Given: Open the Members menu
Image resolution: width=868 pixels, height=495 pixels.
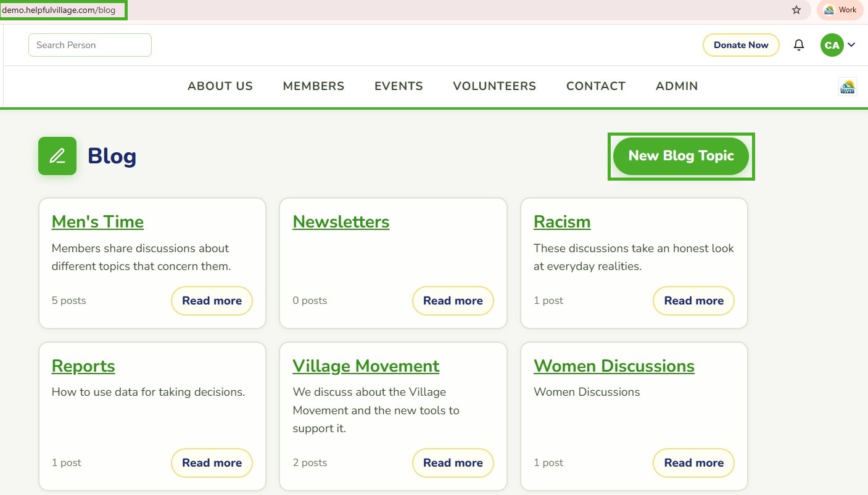Looking at the screenshot, I should (313, 86).
